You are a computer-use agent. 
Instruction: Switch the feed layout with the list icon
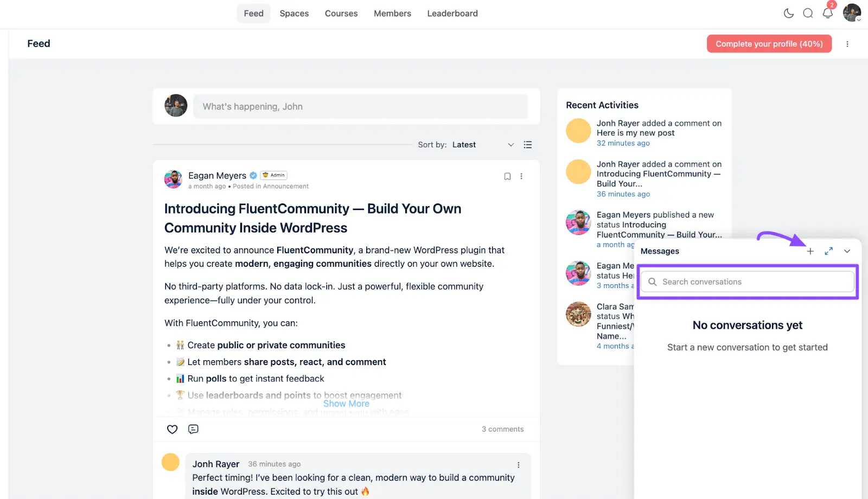[x=527, y=145]
